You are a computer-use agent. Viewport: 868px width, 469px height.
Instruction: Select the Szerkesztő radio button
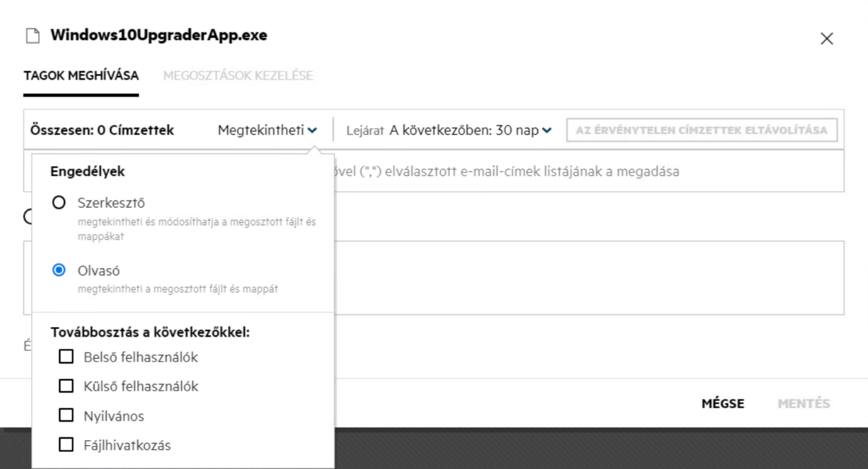(x=59, y=202)
